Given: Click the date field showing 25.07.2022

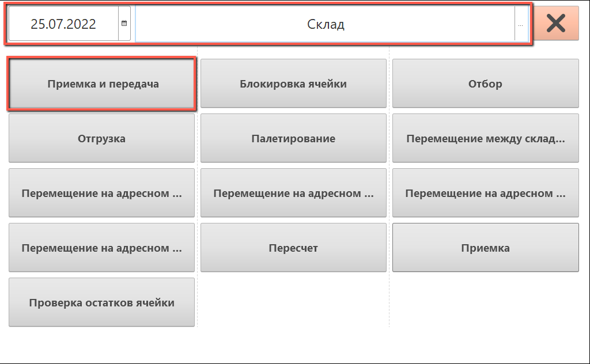Looking at the screenshot, I should (63, 24).
